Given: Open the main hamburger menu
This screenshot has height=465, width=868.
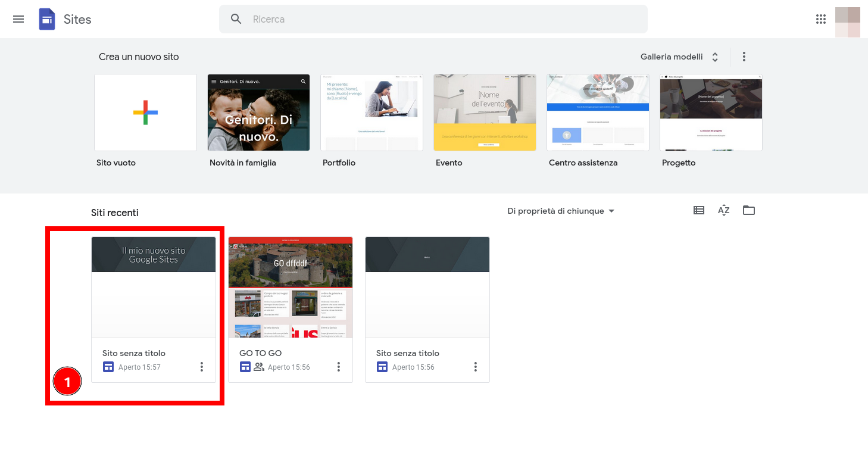Looking at the screenshot, I should [18, 19].
